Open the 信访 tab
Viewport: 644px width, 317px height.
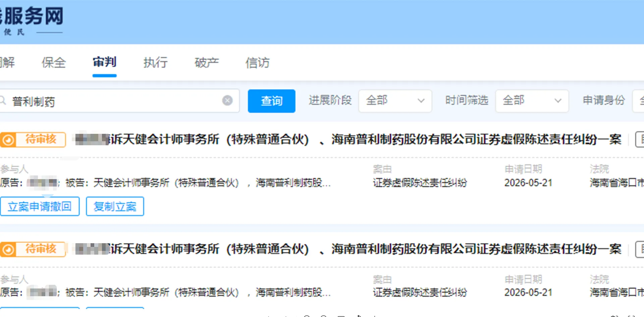pos(258,62)
